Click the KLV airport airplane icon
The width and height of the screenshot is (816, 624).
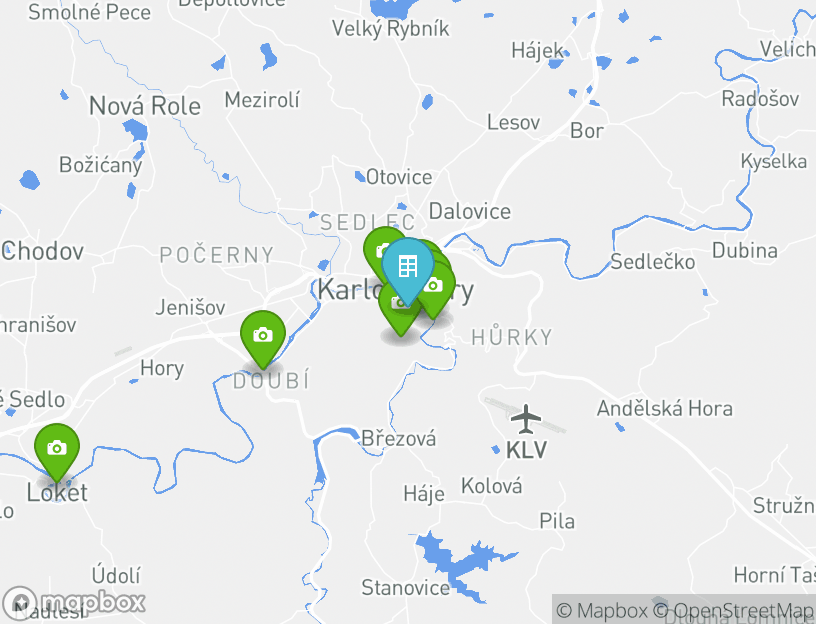[x=526, y=419]
